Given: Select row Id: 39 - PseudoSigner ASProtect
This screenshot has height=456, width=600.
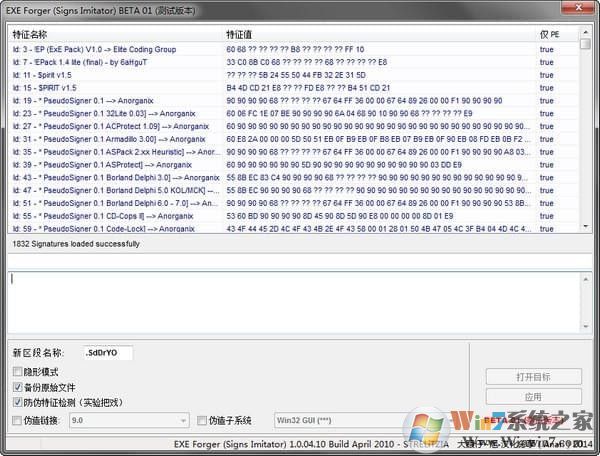Looking at the screenshot, I should click(293, 165).
